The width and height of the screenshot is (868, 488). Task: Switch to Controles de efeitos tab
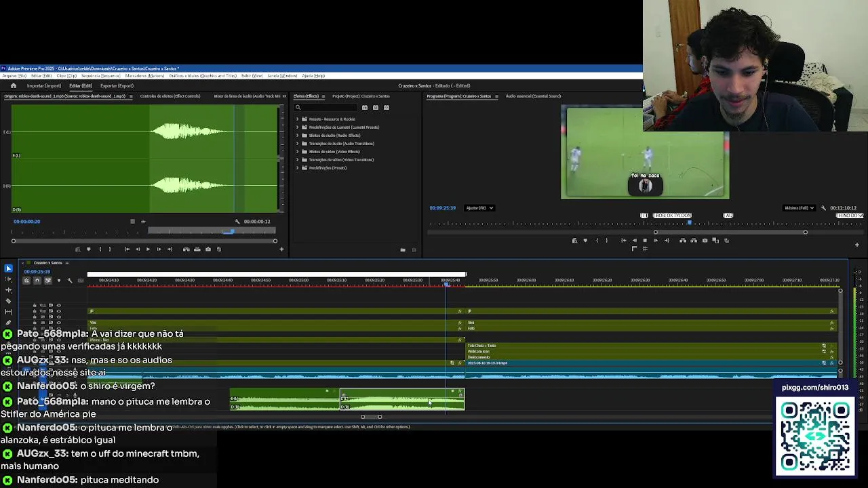pyautogui.click(x=170, y=96)
